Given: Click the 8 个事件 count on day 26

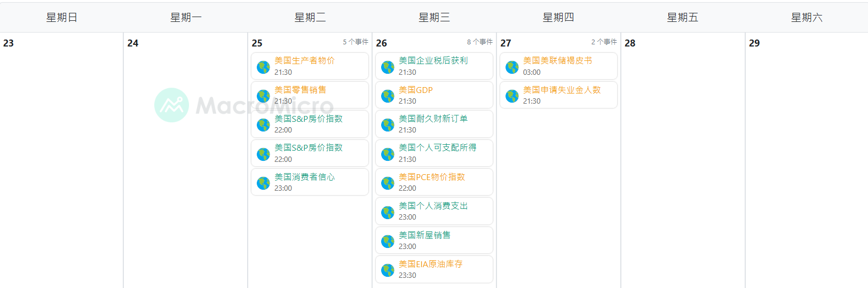Looking at the screenshot, I should pos(479,42).
